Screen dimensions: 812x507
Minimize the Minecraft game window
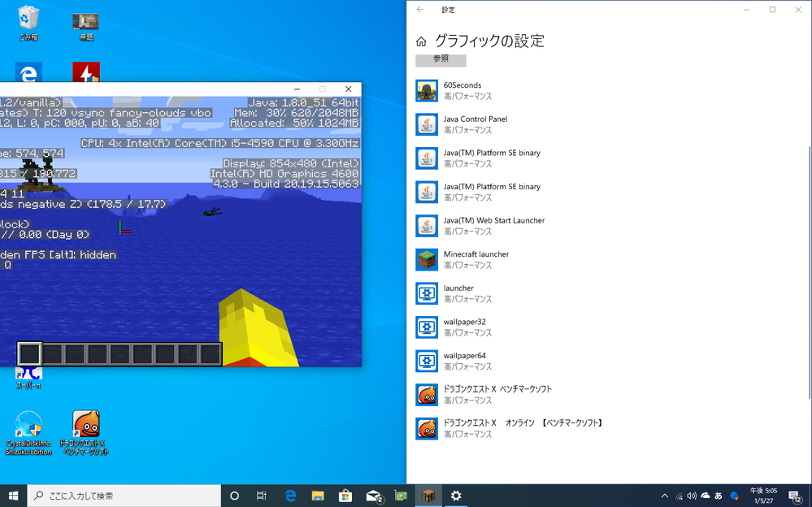tap(297, 89)
